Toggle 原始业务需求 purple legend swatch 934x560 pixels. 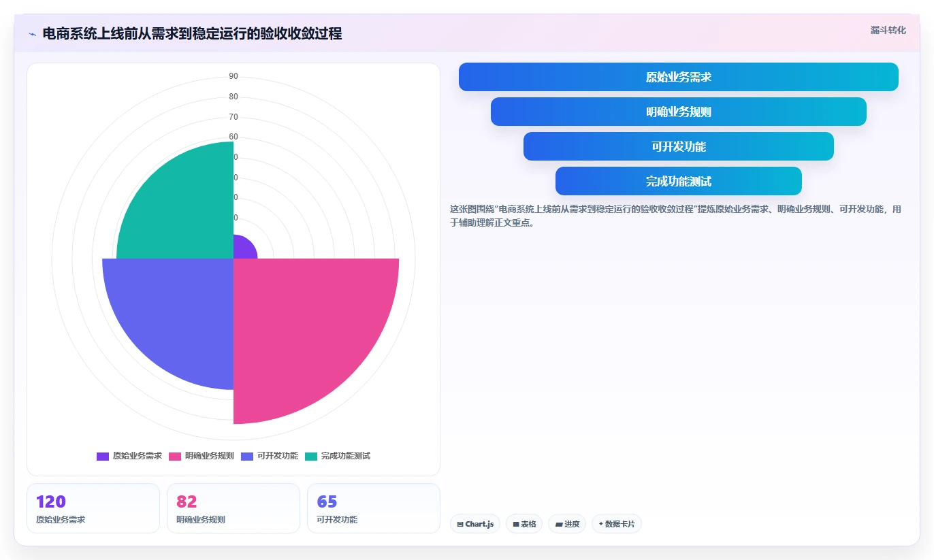coord(103,456)
